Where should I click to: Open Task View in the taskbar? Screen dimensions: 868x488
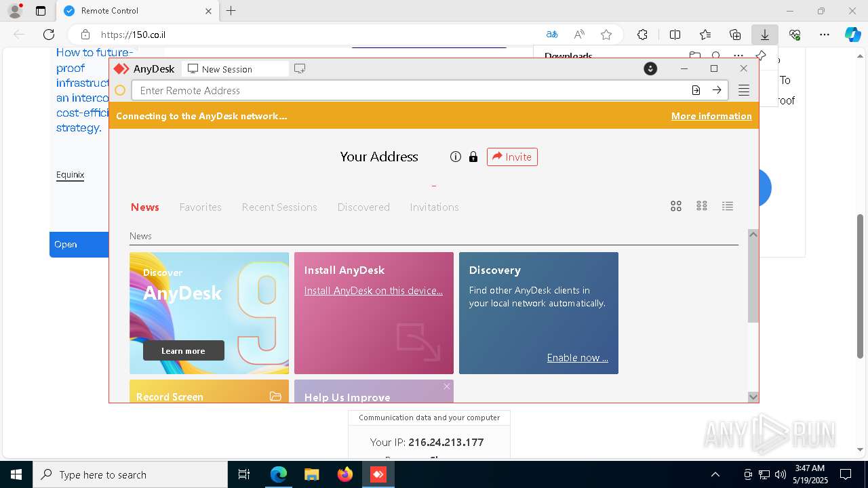tap(244, 474)
